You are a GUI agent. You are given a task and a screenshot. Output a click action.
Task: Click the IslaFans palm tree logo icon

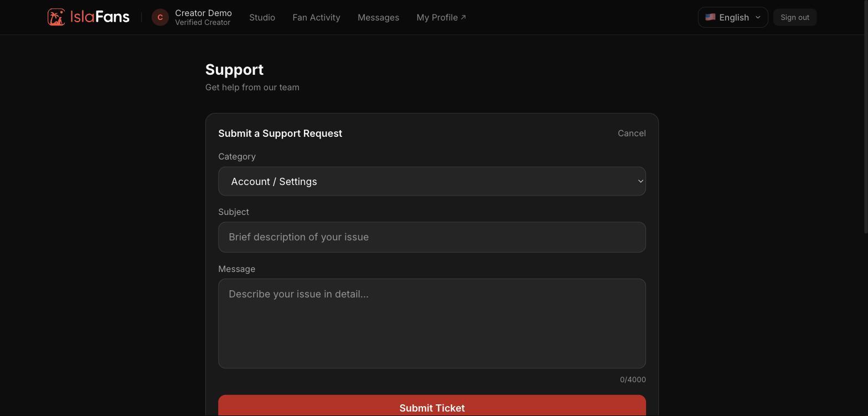(x=56, y=17)
